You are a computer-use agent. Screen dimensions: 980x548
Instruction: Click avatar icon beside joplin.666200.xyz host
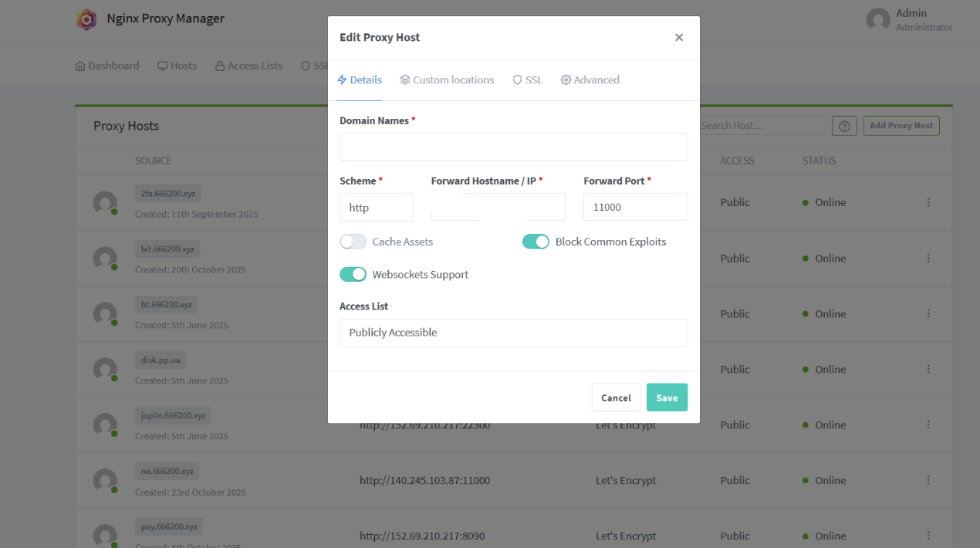click(105, 425)
